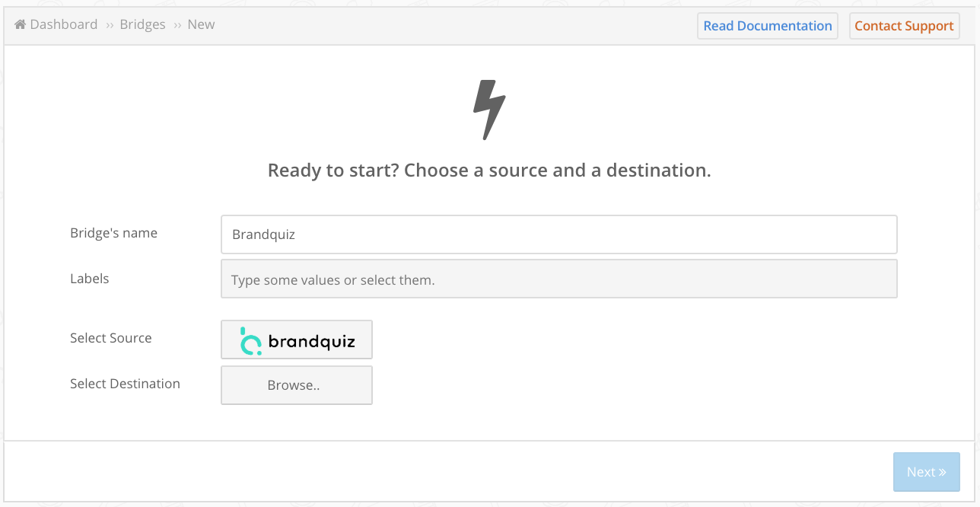Click the double chevron on Next
980x507 pixels.
943,472
